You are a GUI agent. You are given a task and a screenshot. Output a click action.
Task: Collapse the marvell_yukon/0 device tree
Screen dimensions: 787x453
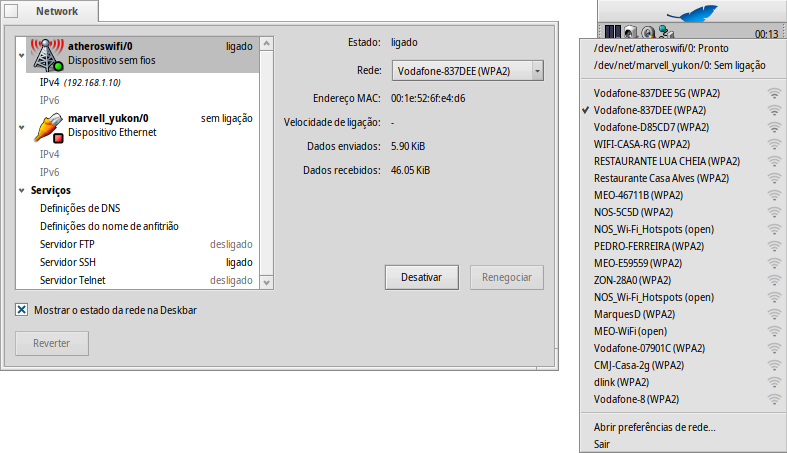(22, 127)
